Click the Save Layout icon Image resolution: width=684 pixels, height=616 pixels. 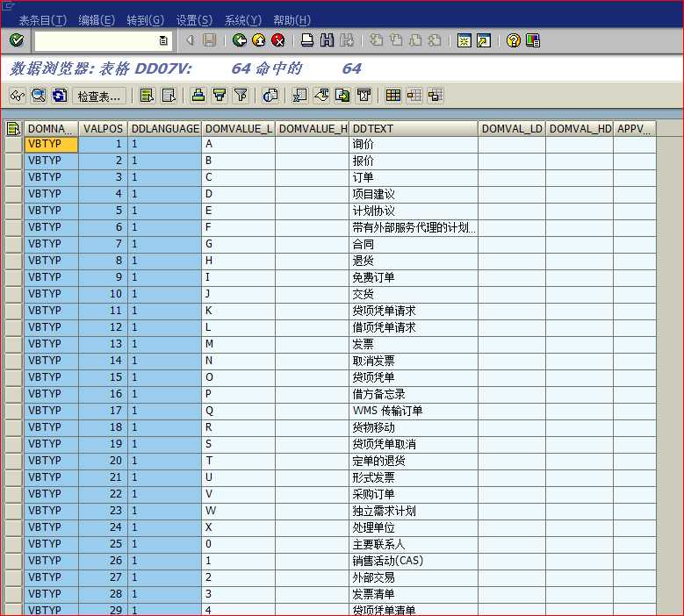[436, 96]
